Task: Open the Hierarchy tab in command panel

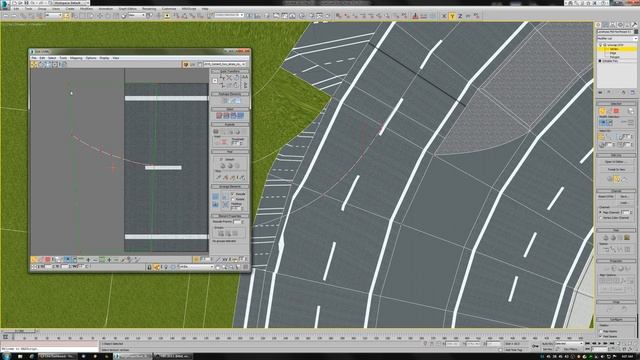Action: tap(613, 25)
